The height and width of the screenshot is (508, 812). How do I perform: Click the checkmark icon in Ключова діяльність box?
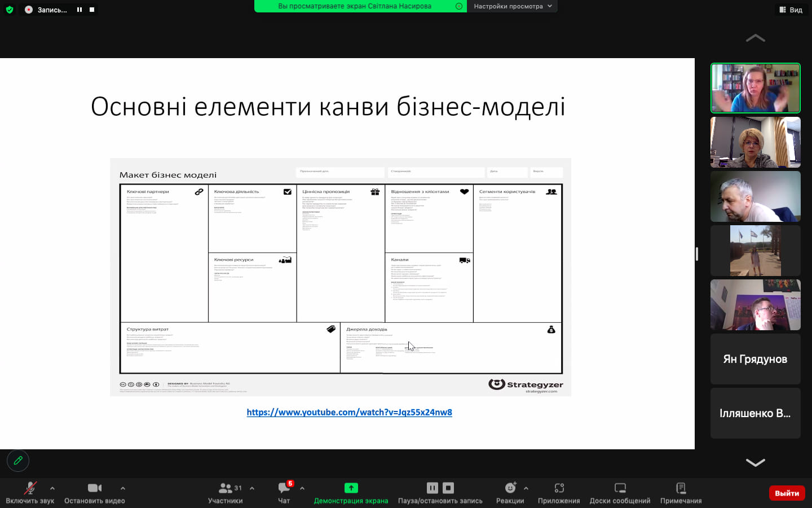point(288,192)
